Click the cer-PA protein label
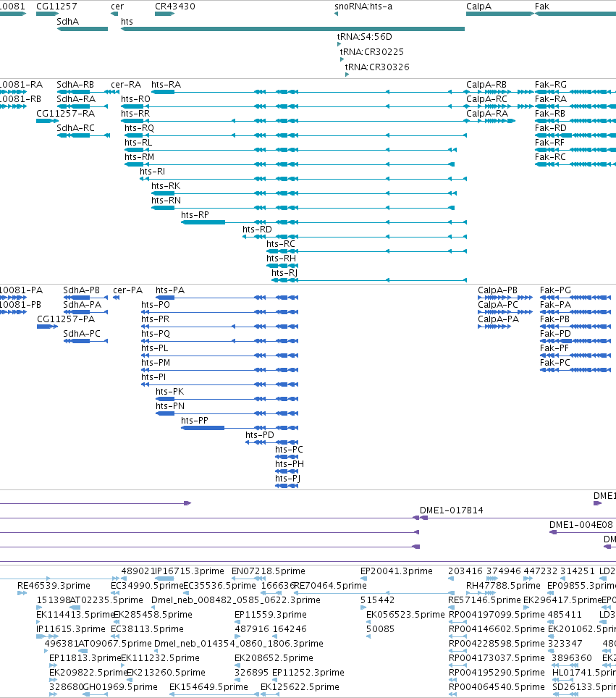 (127, 290)
